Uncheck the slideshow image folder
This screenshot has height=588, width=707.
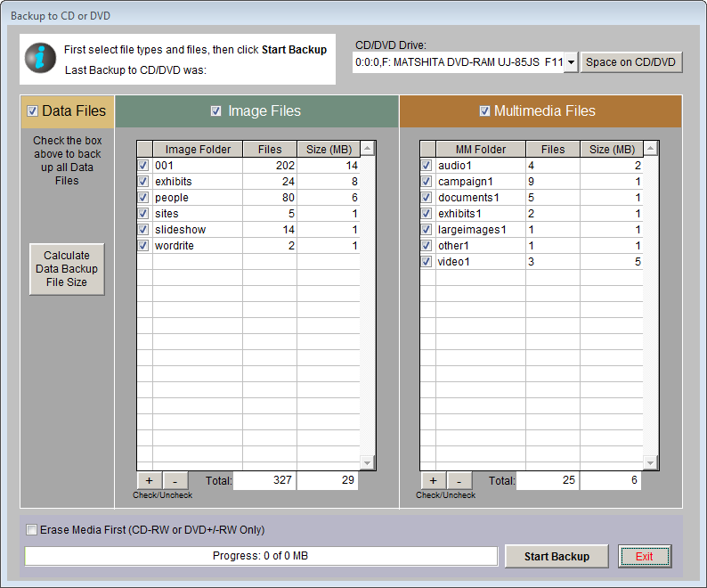143,230
